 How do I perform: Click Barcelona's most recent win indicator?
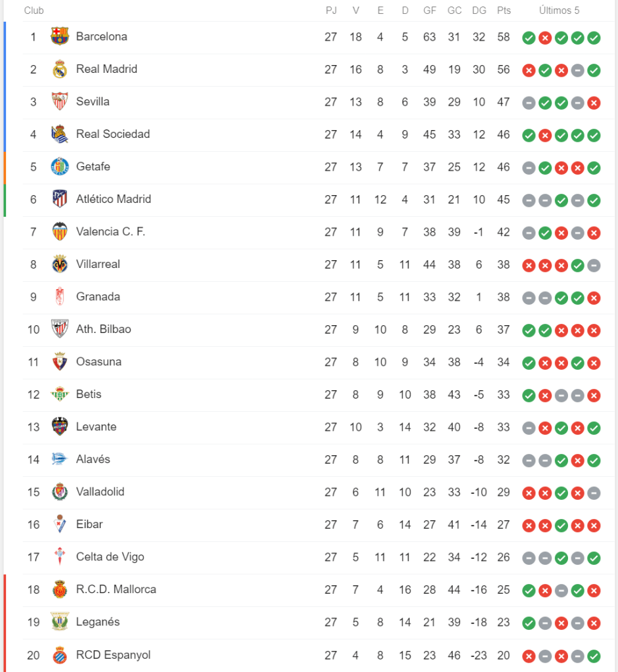[594, 37]
